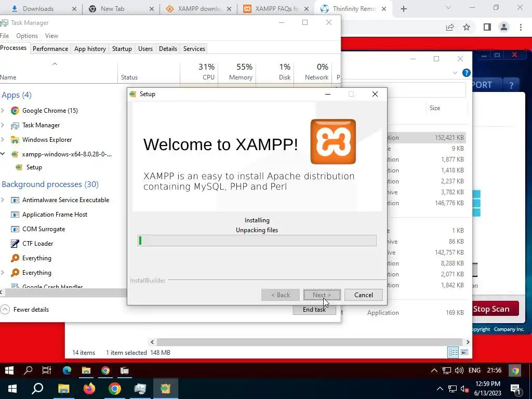
Task: Open Chrome side panel icon
Action: (487, 27)
